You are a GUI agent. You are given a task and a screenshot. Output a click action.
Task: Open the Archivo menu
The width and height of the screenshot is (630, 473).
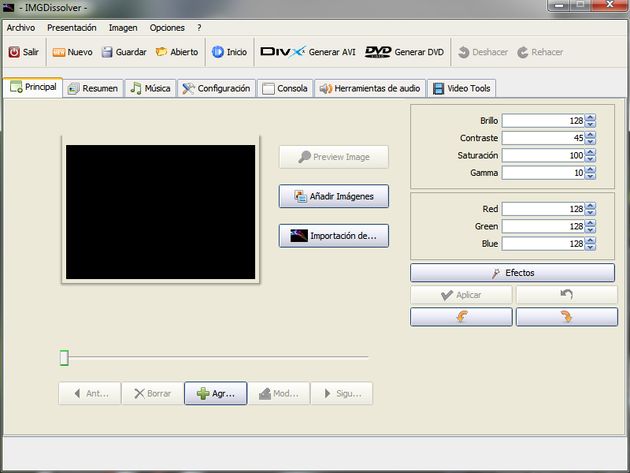[21, 28]
